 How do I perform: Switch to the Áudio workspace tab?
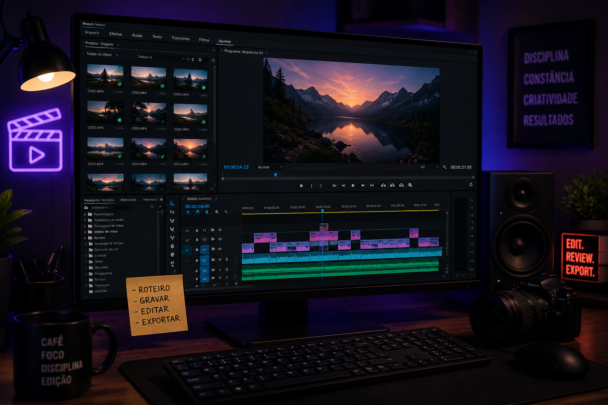click(x=137, y=35)
